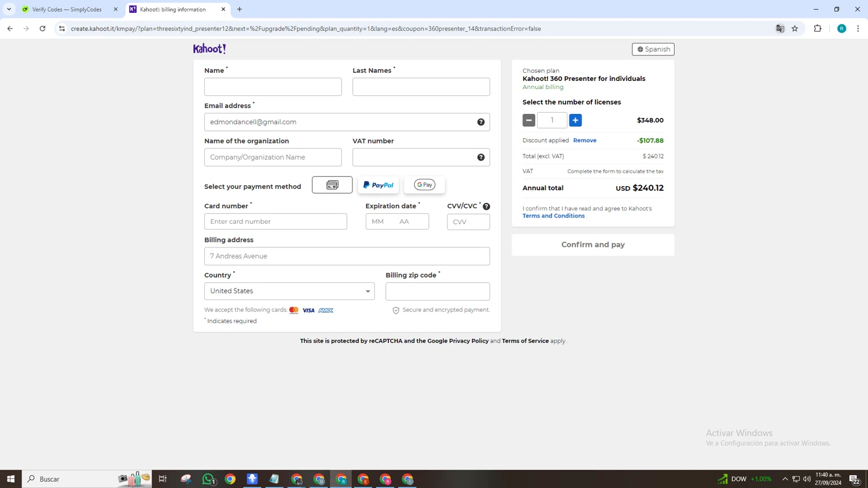Click the Card number input field
The height and width of the screenshot is (488, 868).
tap(275, 221)
